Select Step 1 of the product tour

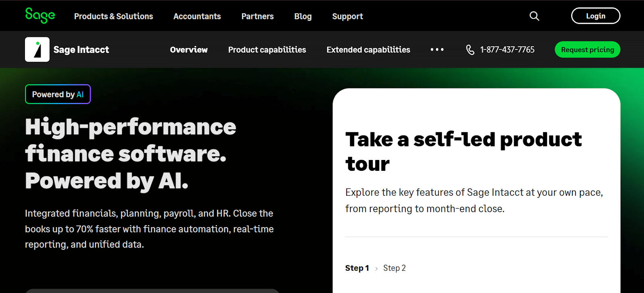pos(357,268)
